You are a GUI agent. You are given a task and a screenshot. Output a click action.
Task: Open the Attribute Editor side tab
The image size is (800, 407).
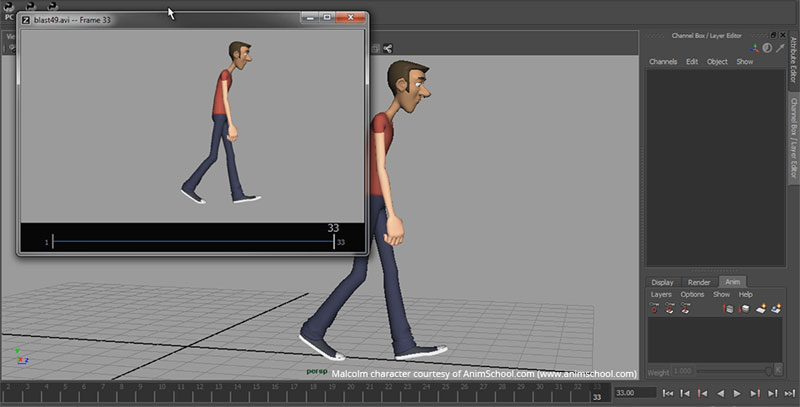coord(793,60)
